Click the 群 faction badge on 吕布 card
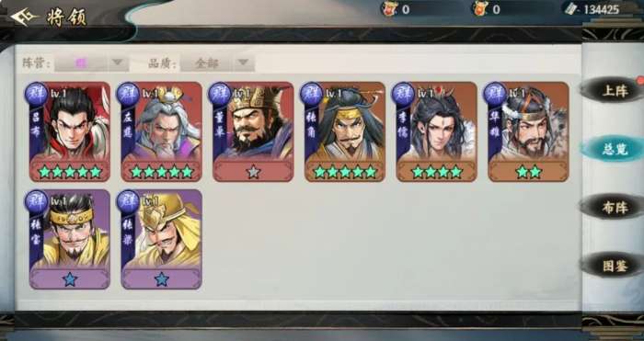 coord(37,94)
